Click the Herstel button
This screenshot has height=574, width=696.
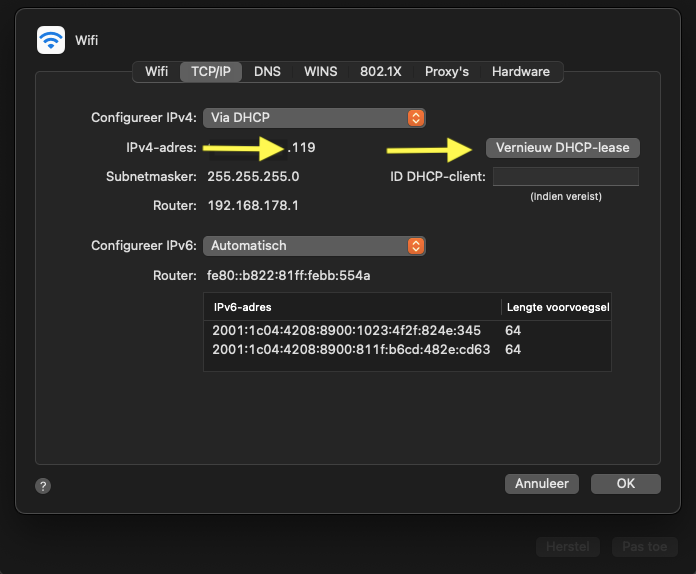(567, 548)
